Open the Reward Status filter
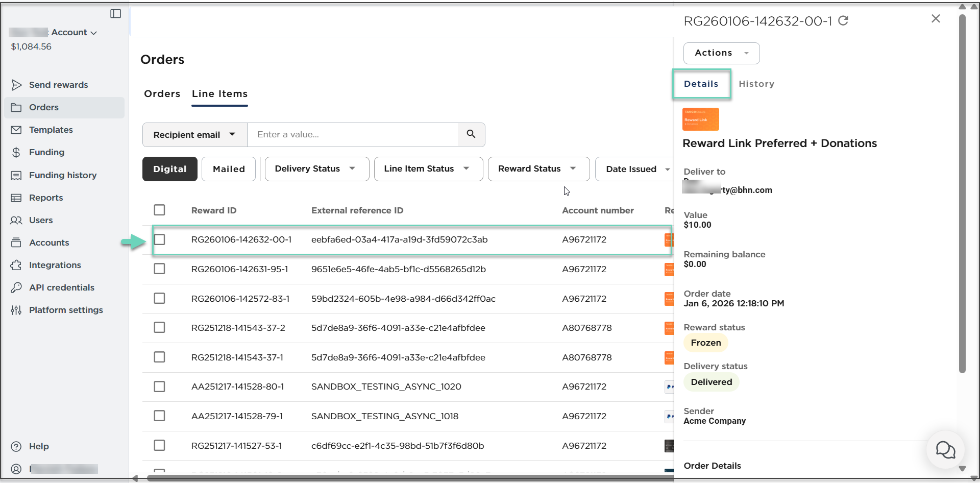The image size is (980, 483). tap(538, 169)
